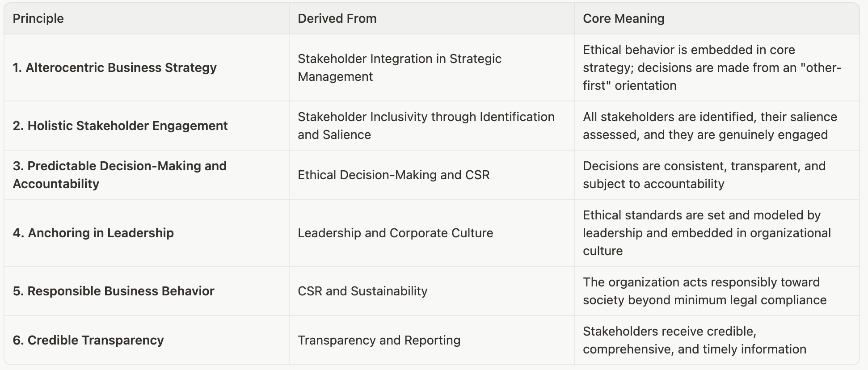Click the "other-first" orientation meaning text
This screenshot has height=370, width=868.
(x=712, y=67)
